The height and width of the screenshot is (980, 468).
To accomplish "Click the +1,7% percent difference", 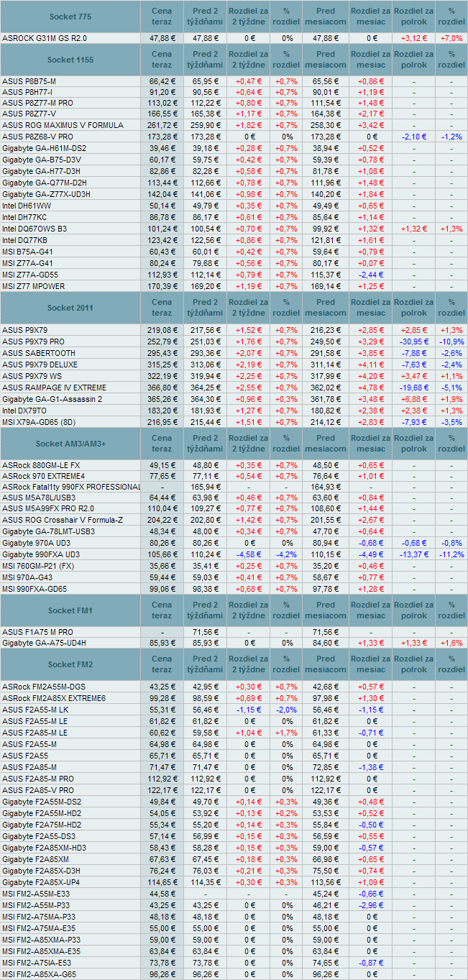I will click(x=287, y=732).
